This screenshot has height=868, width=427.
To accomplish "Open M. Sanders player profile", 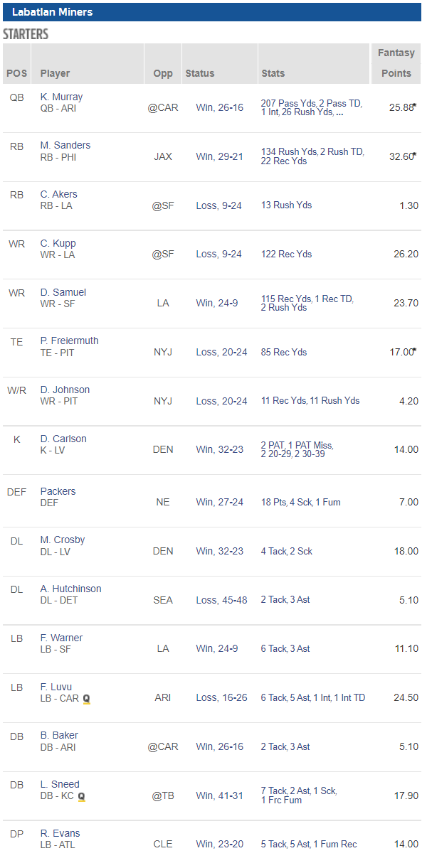I will point(65,145).
